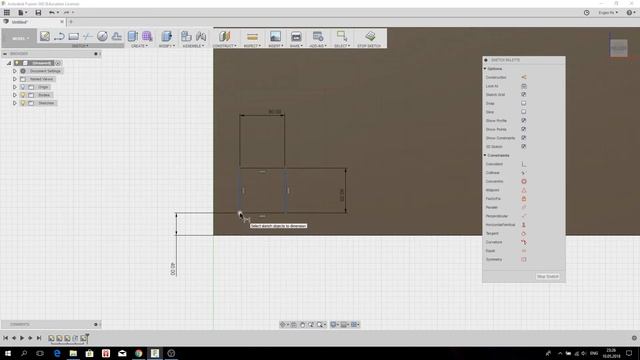This screenshot has height=360, width=640.
Task: Expand the Sketches tree node
Action: [15, 103]
